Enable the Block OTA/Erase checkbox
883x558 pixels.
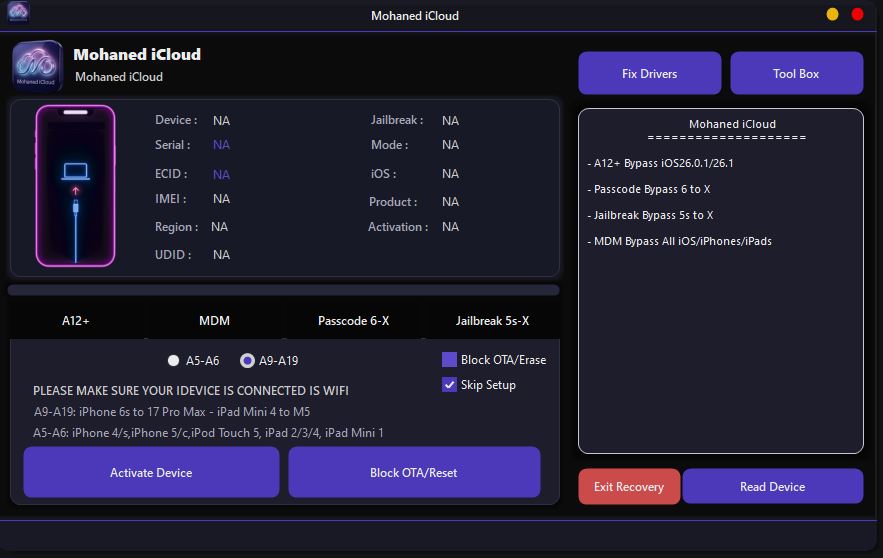(449, 359)
